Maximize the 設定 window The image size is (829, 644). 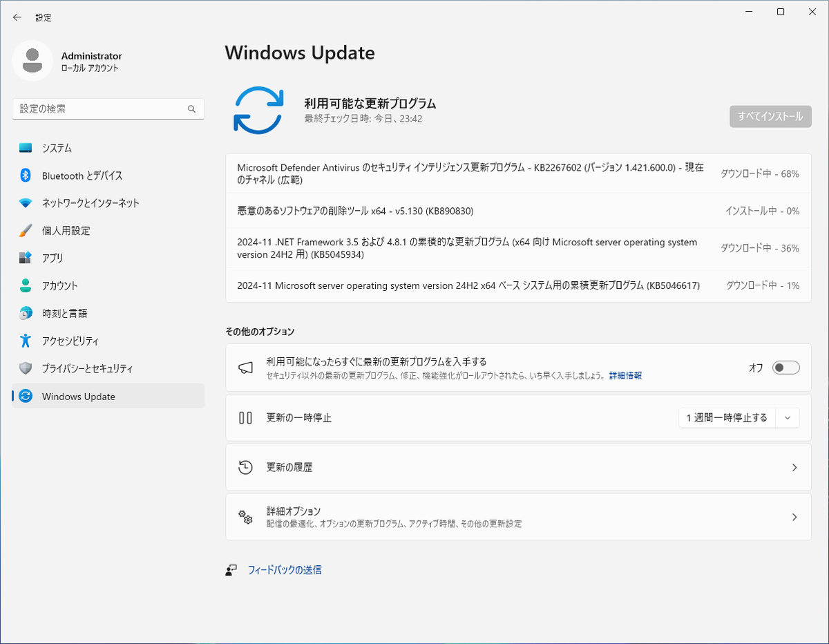[x=781, y=12]
